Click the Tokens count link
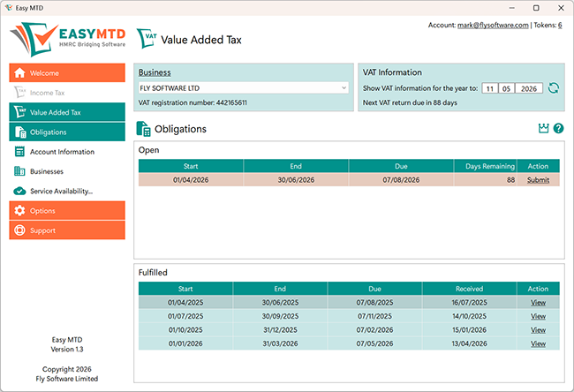This screenshot has width=574, height=392. pos(560,25)
